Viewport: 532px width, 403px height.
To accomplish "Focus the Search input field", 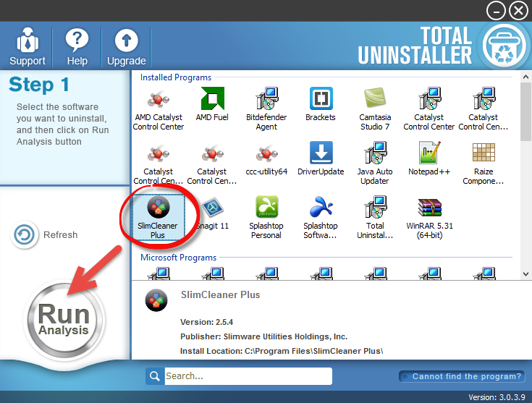I will coord(248,376).
